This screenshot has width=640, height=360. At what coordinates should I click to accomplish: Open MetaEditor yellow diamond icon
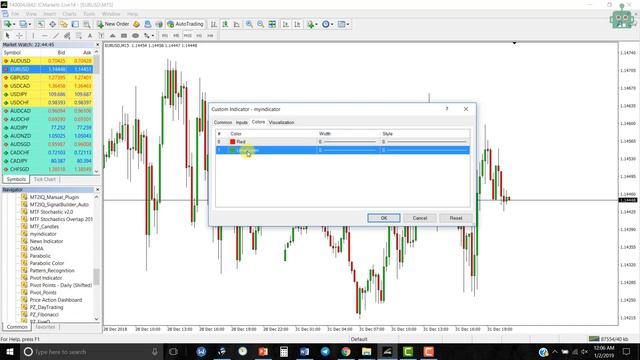click(136, 24)
